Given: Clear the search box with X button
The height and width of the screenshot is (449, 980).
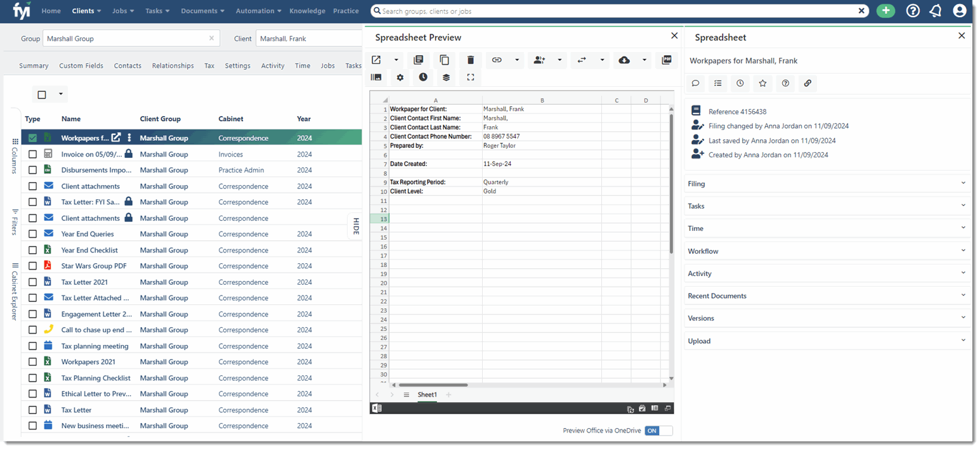Looking at the screenshot, I should pyautogui.click(x=861, y=11).
